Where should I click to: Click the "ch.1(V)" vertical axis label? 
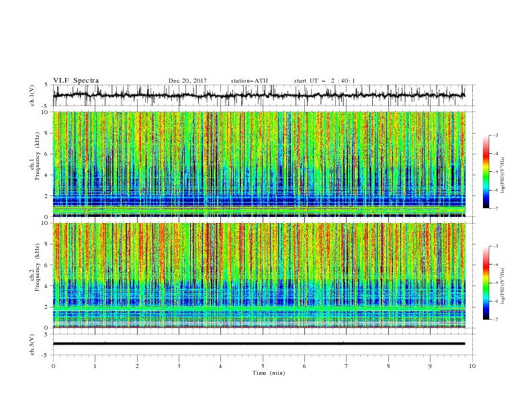32,95
